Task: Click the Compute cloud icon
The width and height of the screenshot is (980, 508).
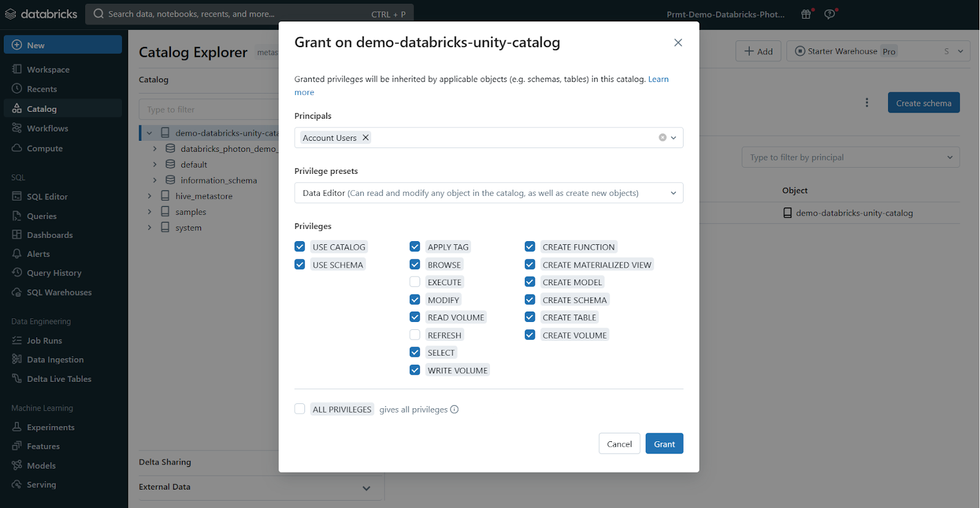Action: (x=17, y=148)
